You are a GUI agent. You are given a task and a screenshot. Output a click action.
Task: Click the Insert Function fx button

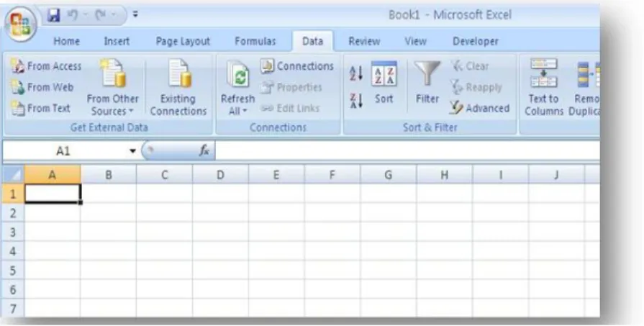(x=204, y=150)
